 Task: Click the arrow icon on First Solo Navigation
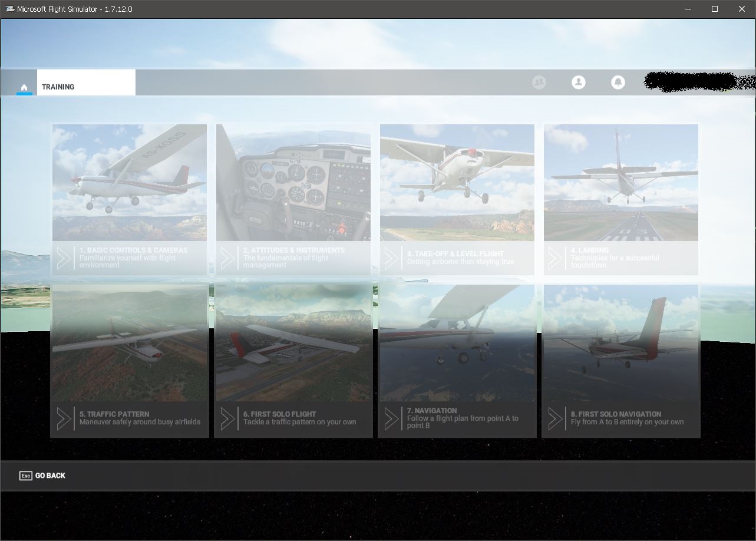click(554, 418)
